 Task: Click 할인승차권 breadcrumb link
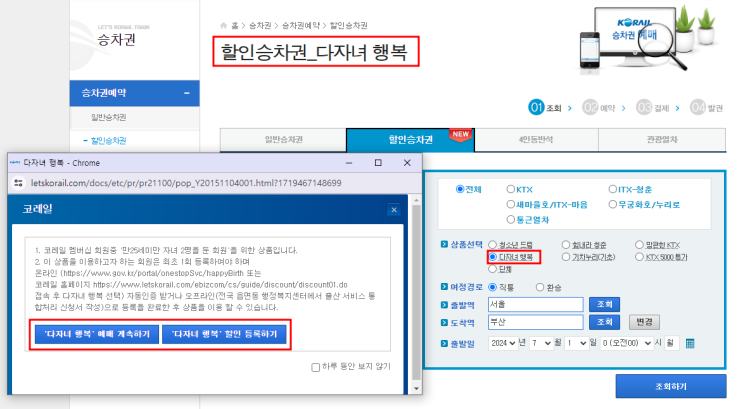tap(348, 26)
